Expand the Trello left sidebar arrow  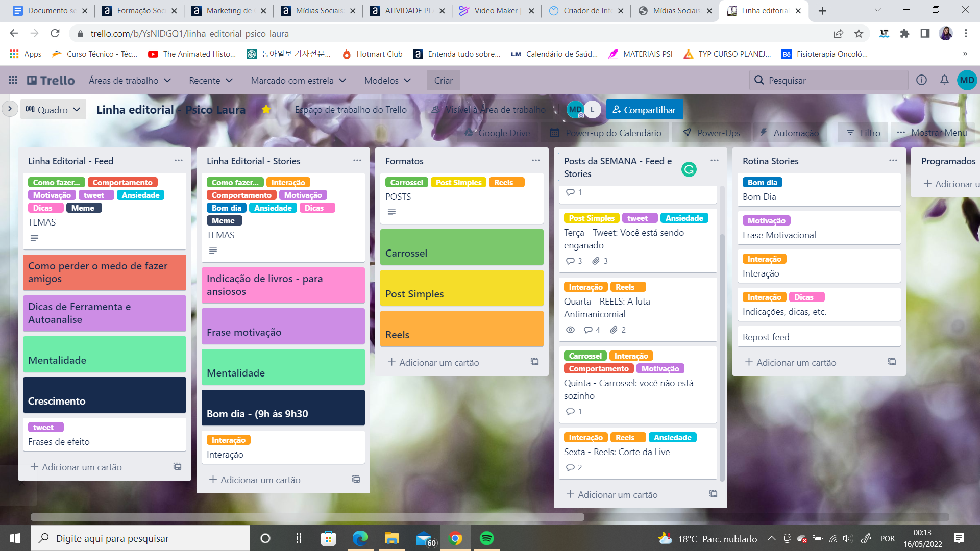[x=10, y=109]
